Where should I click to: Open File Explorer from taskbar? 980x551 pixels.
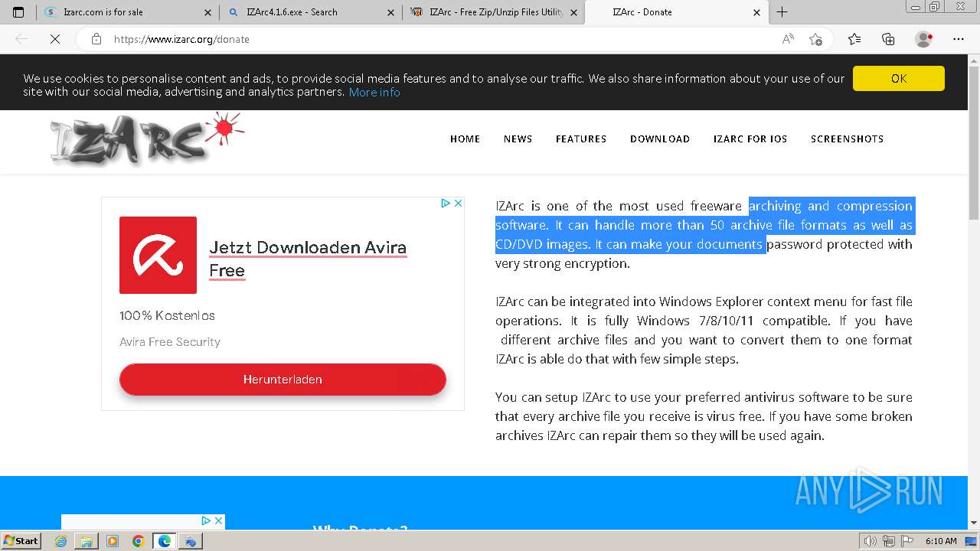click(87, 541)
